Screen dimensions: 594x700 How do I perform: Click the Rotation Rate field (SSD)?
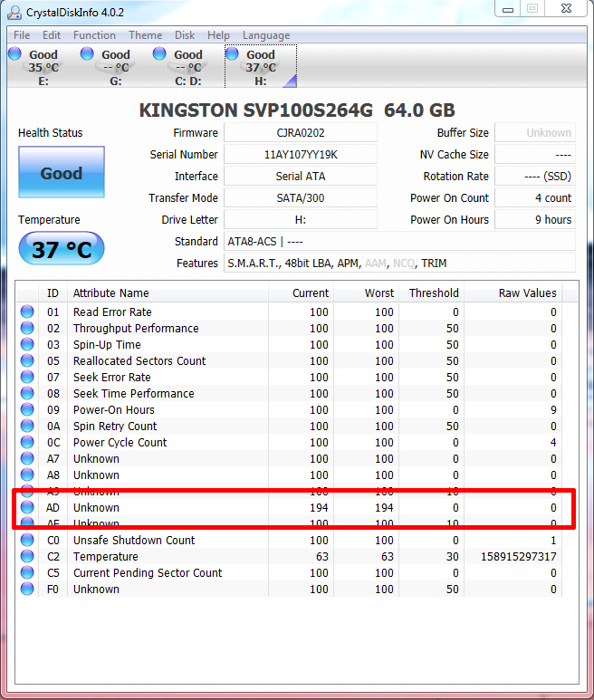[x=535, y=177]
